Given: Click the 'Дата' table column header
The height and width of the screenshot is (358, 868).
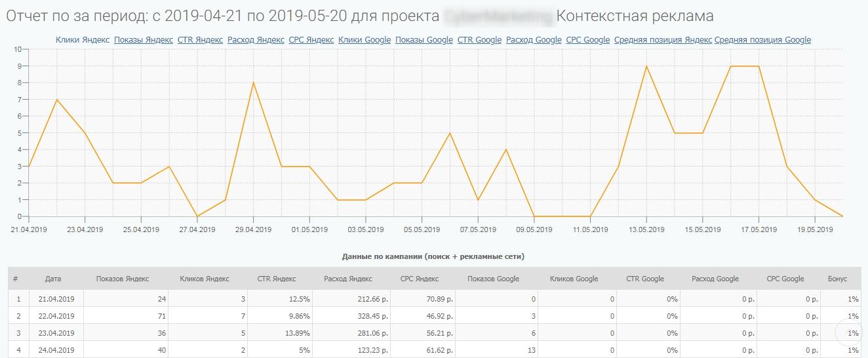Looking at the screenshot, I should click(53, 279).
